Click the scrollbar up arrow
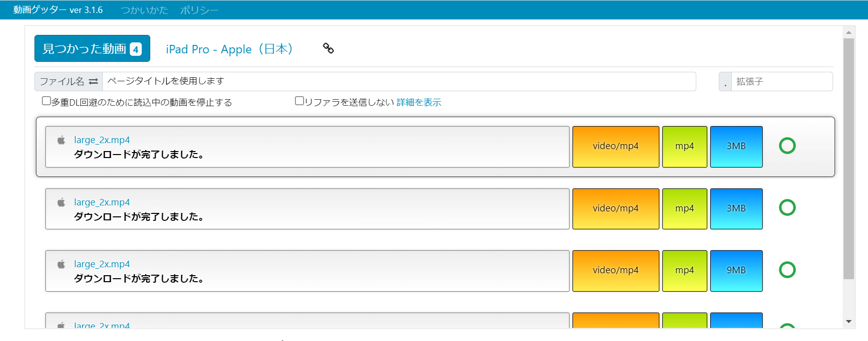Viewport: 868px width, 341px height. pos(849,32)
